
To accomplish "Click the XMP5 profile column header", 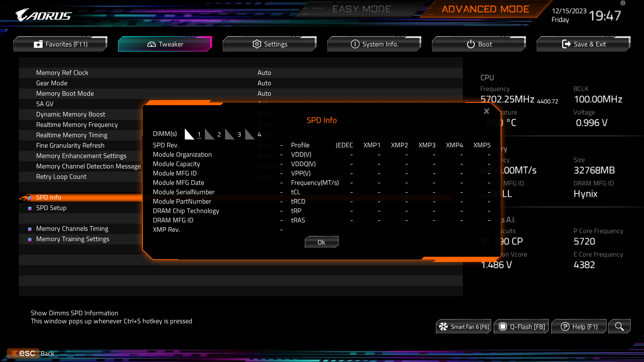I will 482,145.
